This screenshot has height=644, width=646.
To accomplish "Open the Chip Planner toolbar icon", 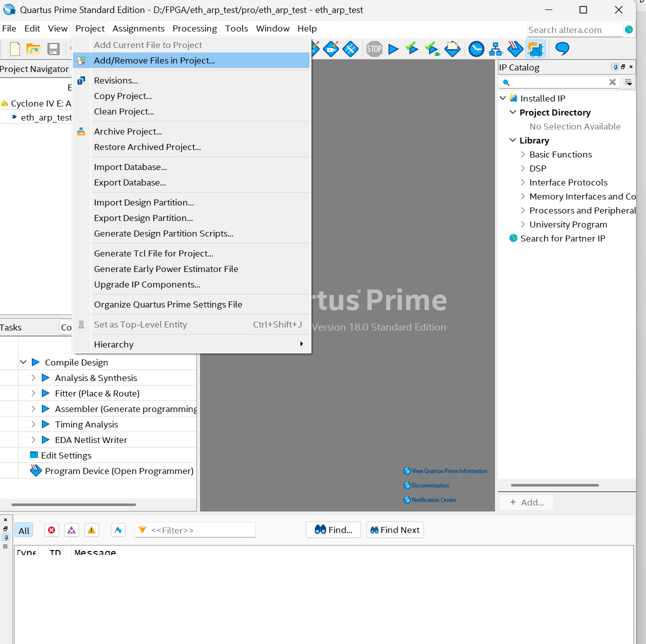I will 350,49.
